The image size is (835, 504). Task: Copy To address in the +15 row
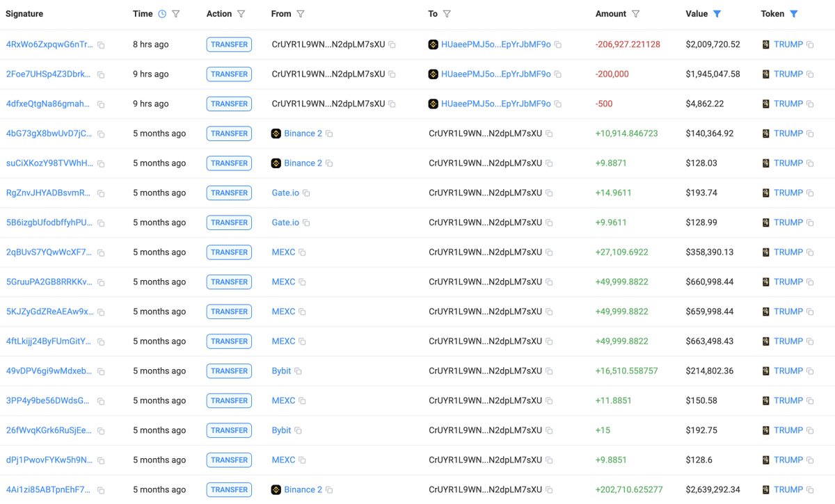[550, 431]
